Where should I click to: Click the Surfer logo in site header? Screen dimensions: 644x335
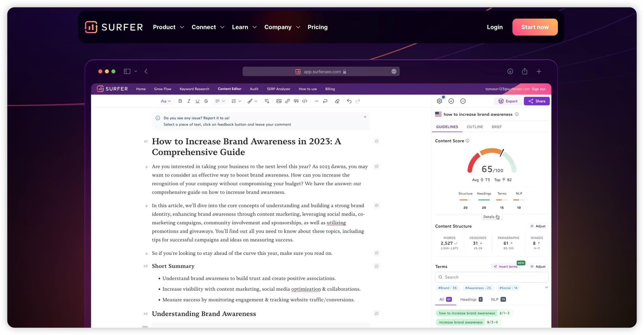(x=114, y=27)
